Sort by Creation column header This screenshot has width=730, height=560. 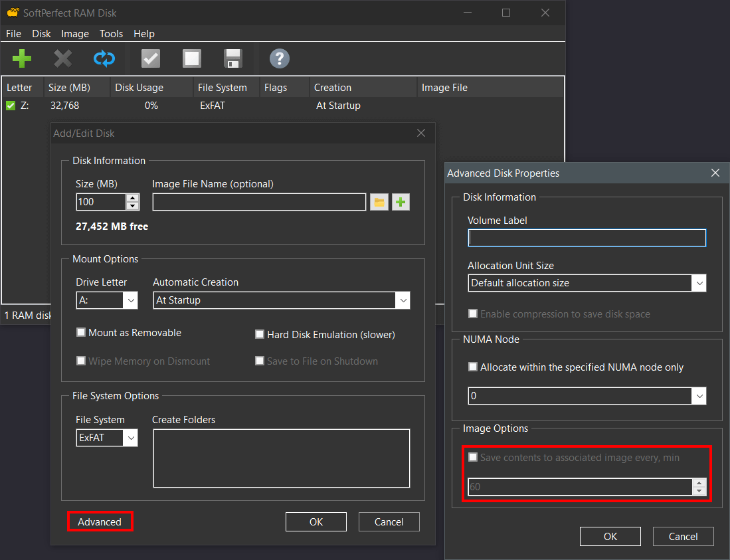click(x=363, y=88)
